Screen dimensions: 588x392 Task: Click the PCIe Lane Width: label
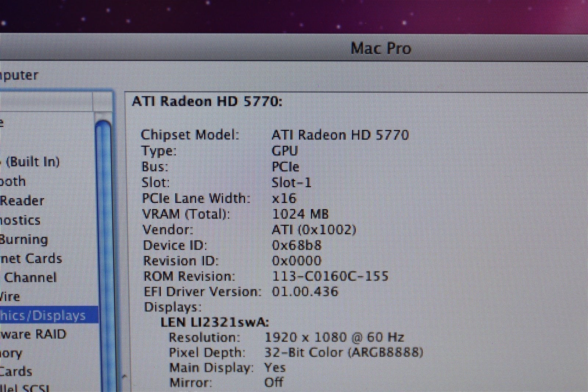coord(196,198)
